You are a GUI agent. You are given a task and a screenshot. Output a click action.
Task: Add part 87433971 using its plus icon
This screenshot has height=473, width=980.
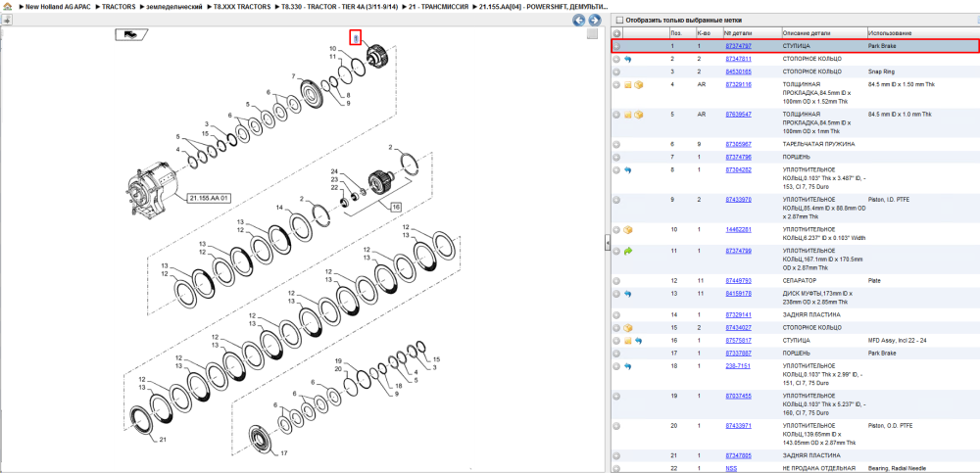(x=616, y=426)
